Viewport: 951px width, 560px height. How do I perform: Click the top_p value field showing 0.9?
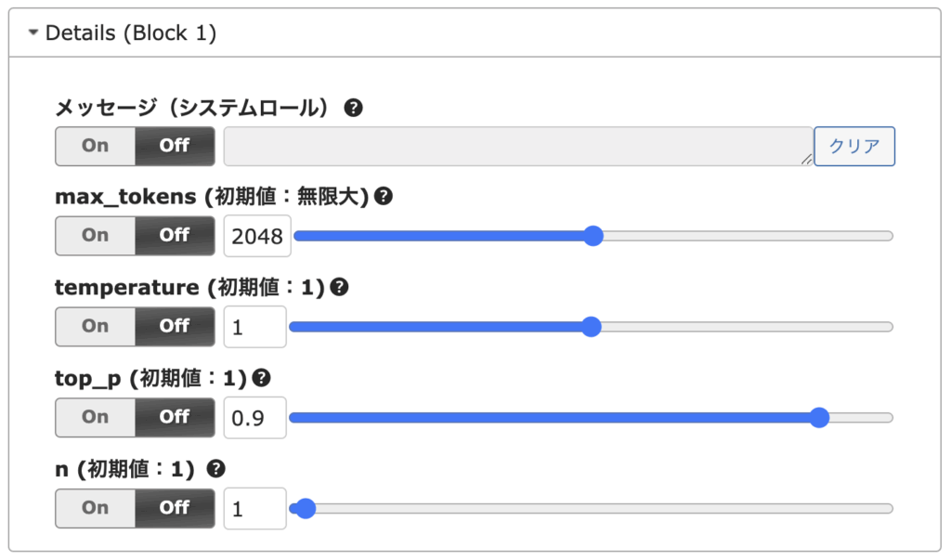coord(255,418)
